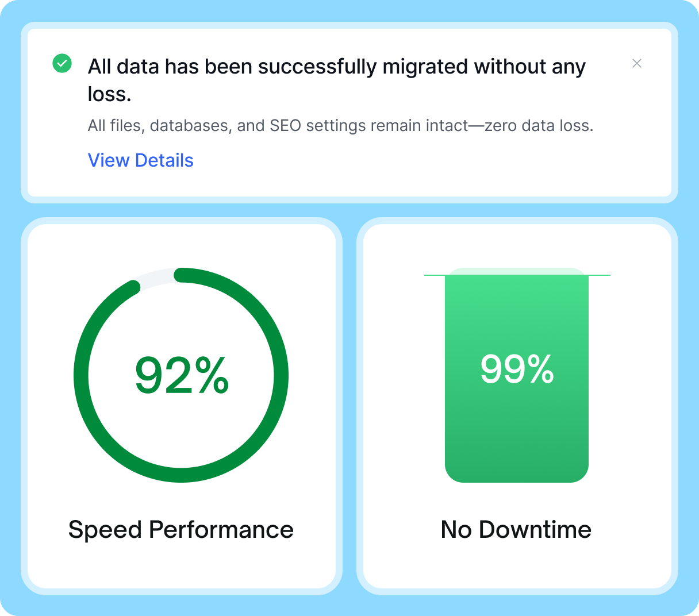This screenshot has height=616, width=699.
Task: Click the word "Downtime" under the bar
Action: point(535,529)
